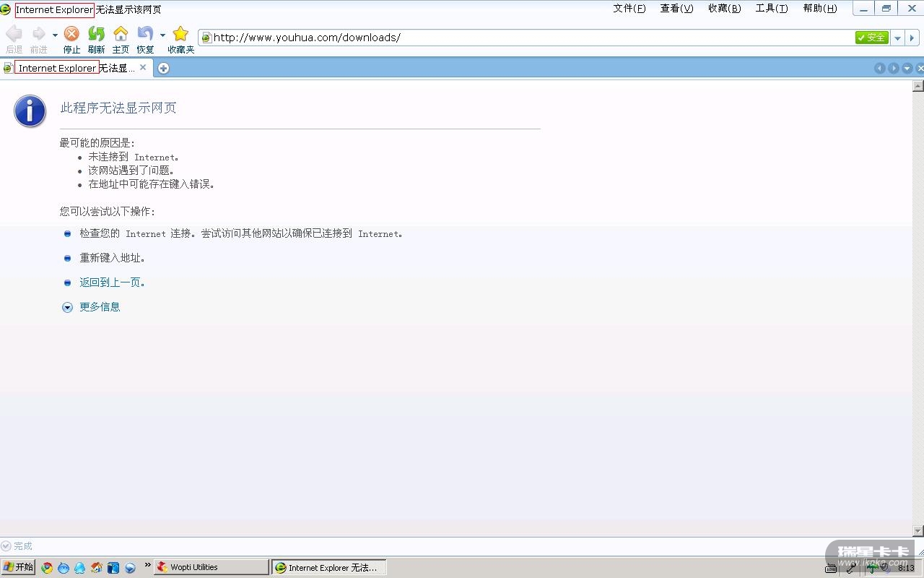The image size is (924, 578).
Task: Click the blue info icon on error page
Action: [x=30, y=111]
